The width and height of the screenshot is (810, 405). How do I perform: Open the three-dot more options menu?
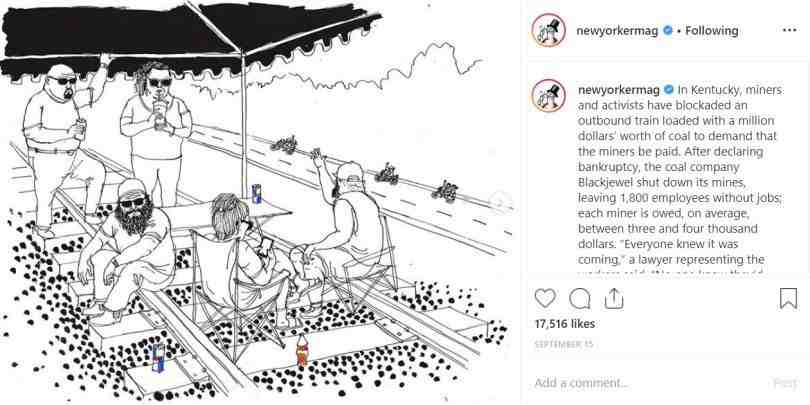coord(789,30)
